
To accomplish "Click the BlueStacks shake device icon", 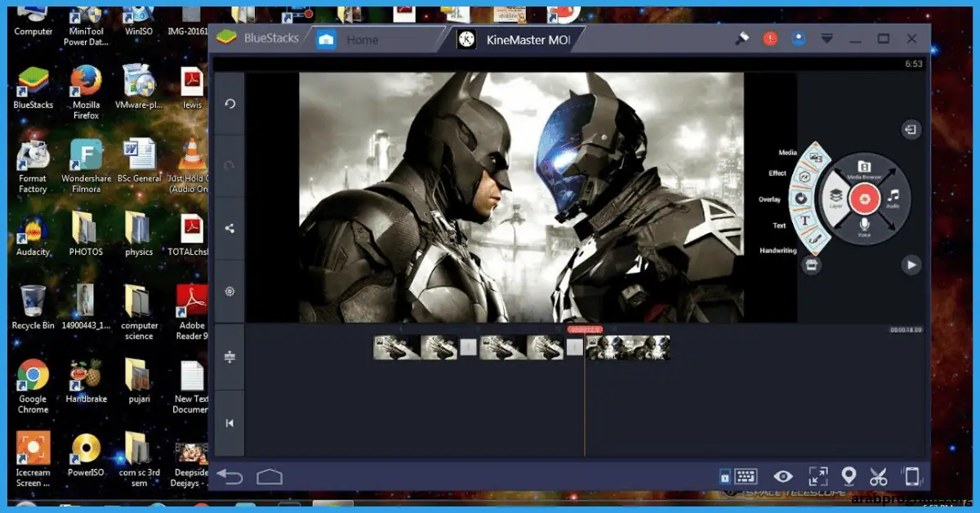I will click(912, 476).
